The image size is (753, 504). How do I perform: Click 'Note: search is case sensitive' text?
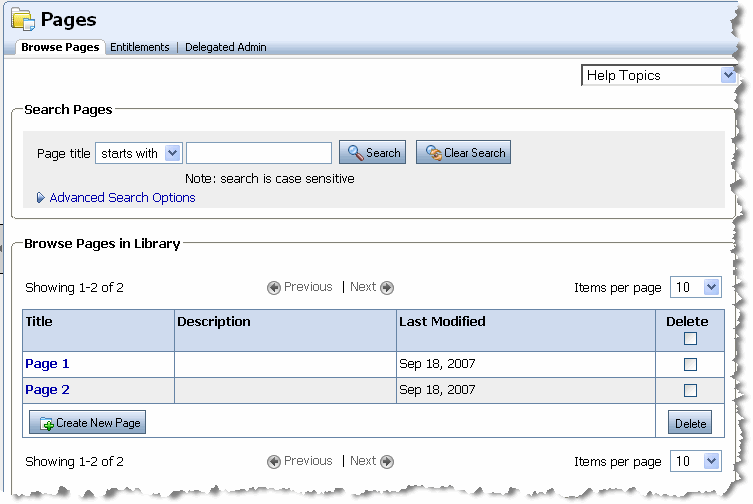point(270,179)
